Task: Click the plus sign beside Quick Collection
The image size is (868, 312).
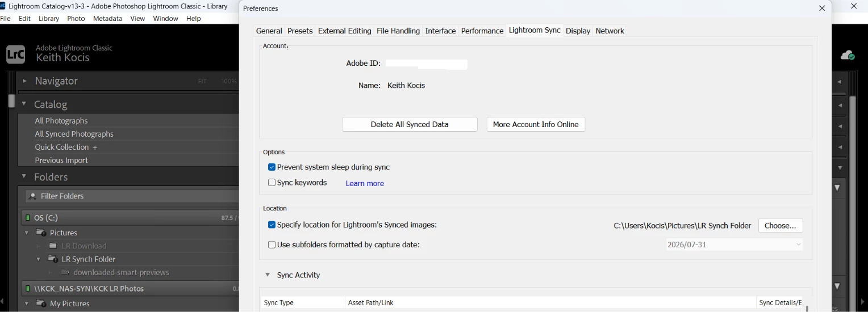Action: click(95, 147)
